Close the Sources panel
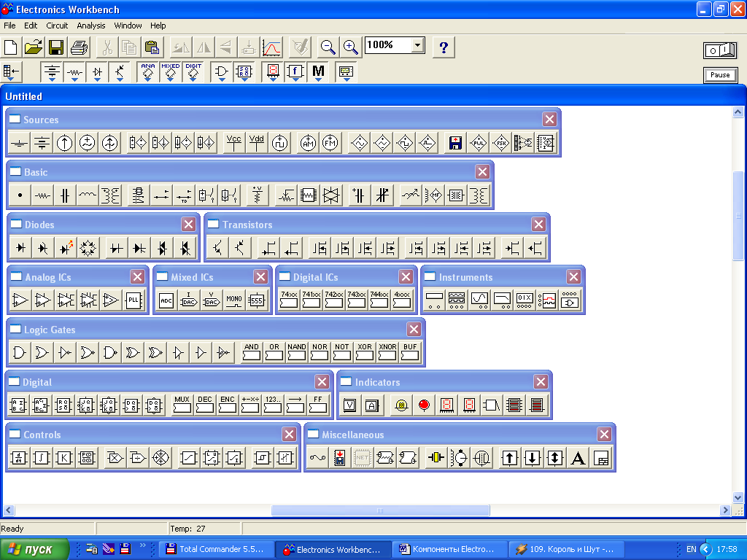747x560 pixels. pyautogui.click(x=549, y=119)
